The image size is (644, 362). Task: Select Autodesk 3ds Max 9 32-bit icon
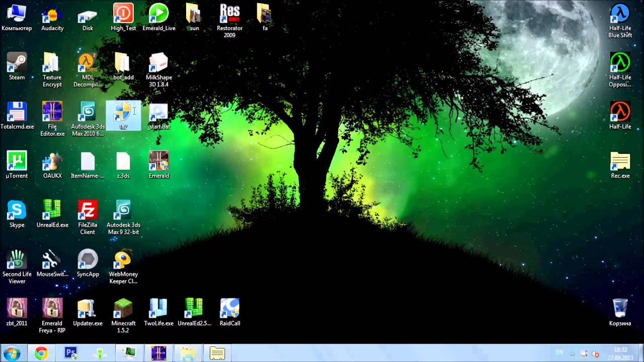(x=123, y=218)
